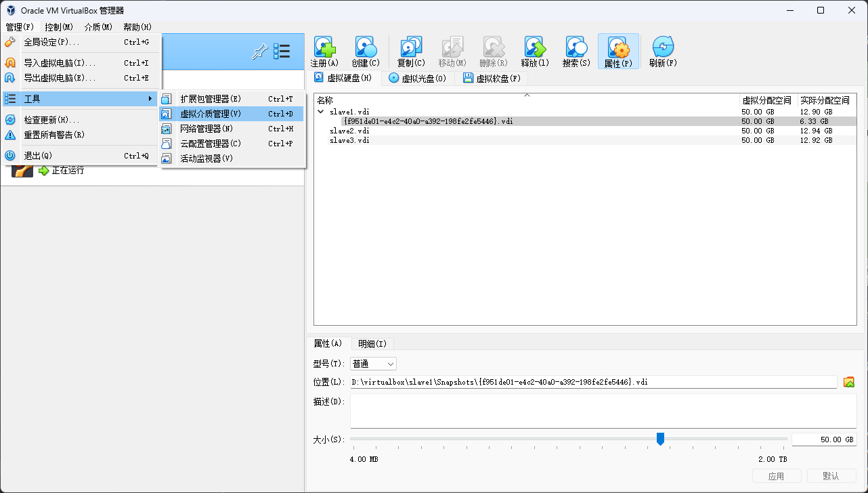Click the 释放(L) release disk toolbar icon

[535, 51]
